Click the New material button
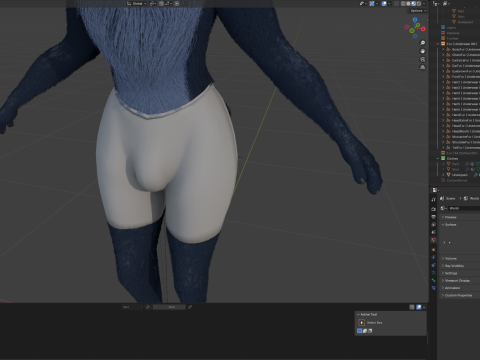 [x=169, y=307]
